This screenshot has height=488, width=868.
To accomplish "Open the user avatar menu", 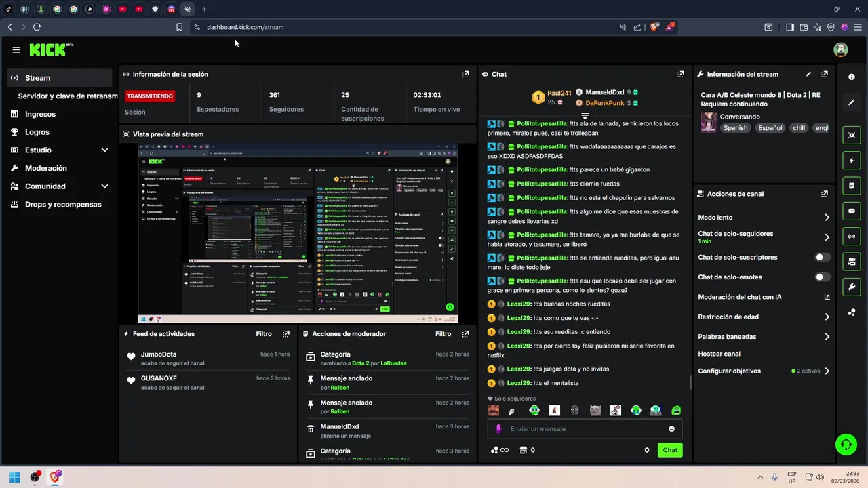I will [x=841, y=49].
